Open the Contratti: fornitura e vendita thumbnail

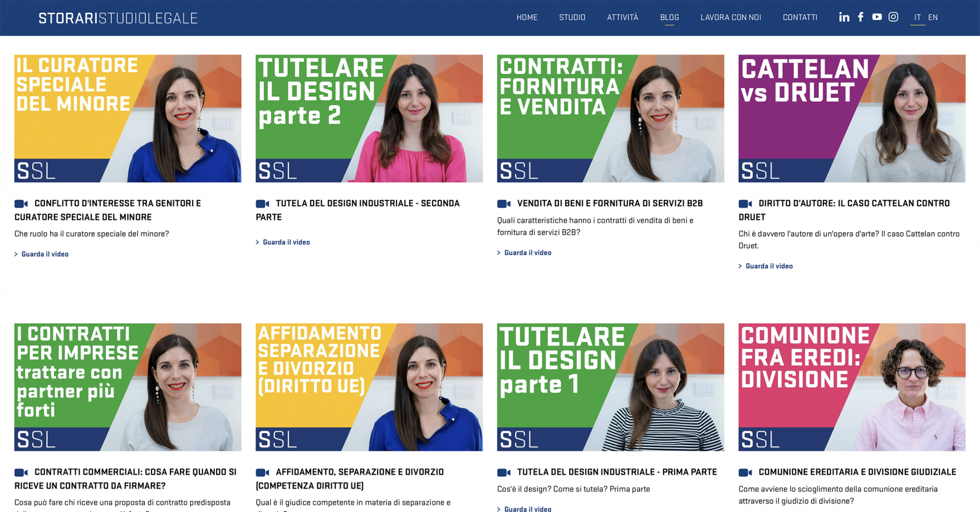[610, 118]
